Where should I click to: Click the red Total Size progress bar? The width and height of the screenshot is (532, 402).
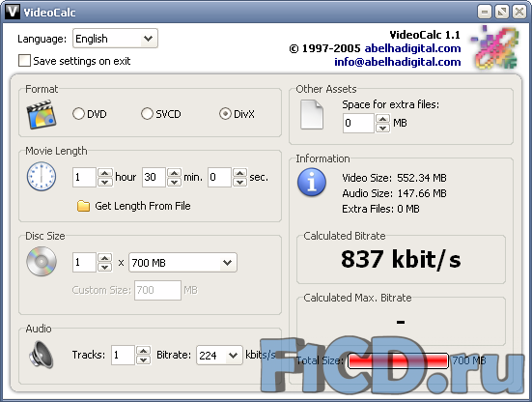[399, 360]
